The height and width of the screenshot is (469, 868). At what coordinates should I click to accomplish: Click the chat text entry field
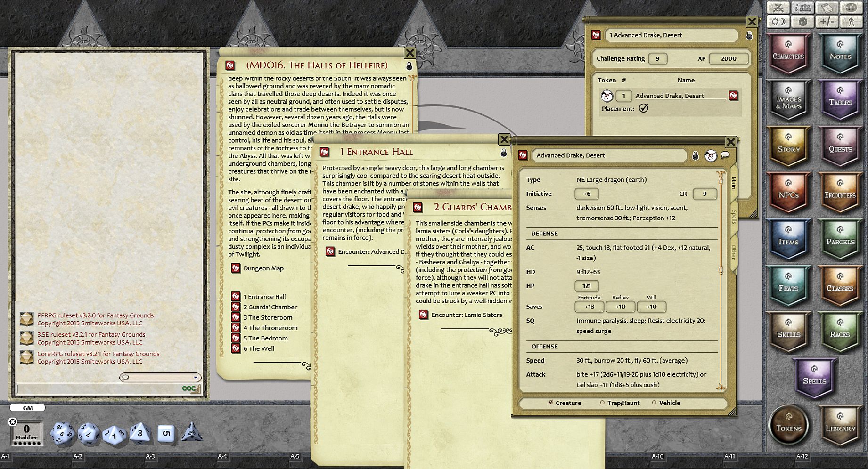pos(108,389)
